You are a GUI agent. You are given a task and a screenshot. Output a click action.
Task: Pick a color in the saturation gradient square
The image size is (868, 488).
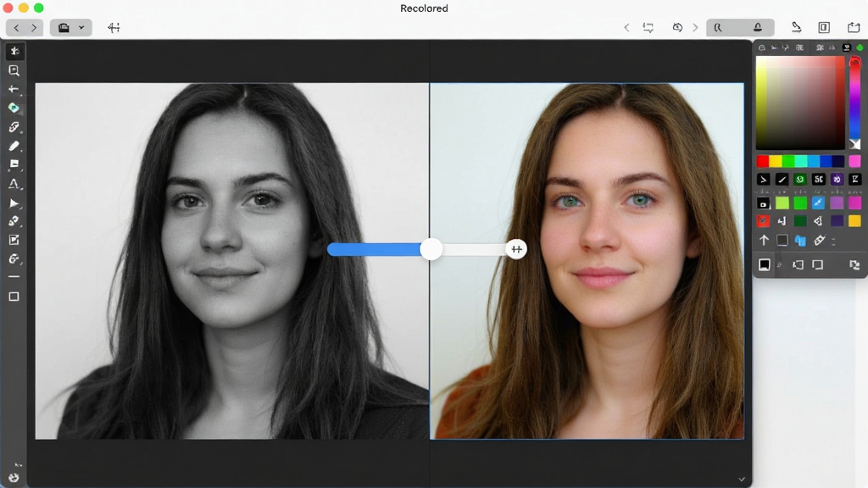(x=800, y=103)
